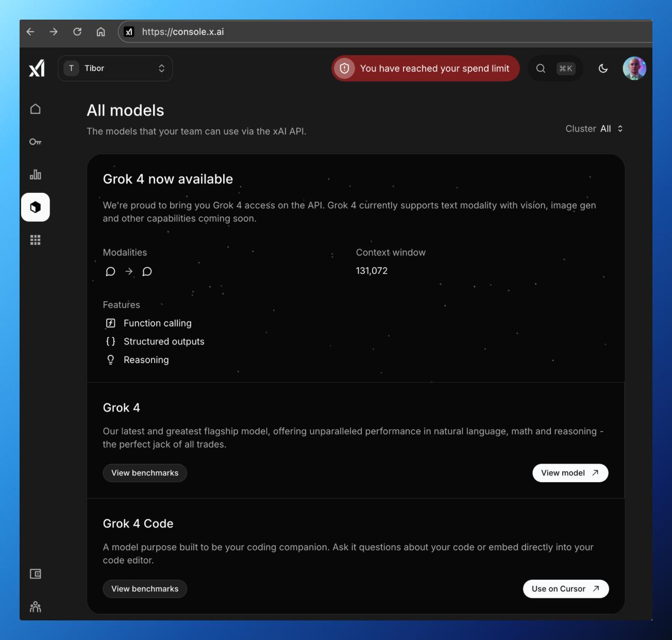View benchmarks for Grok 4 Code
Screen dimensions: 672x640
(x=145, y=589)
